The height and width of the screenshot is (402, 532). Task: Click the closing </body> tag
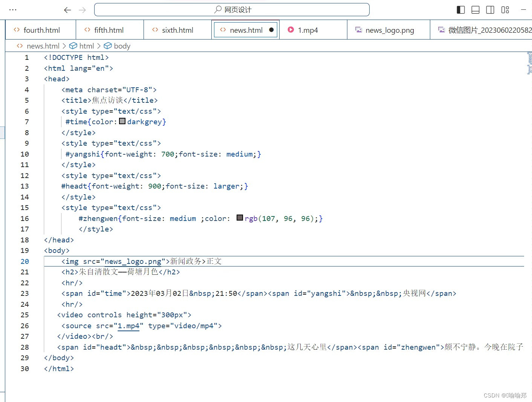tap(59, 358)
